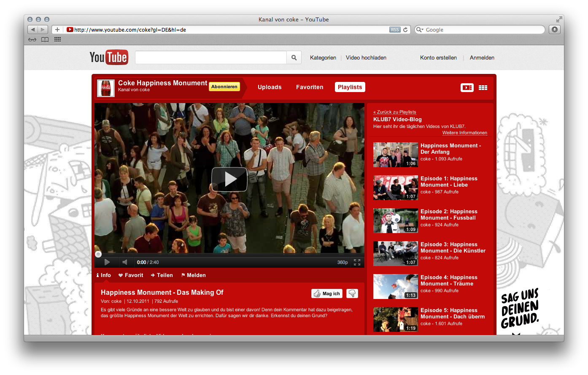This screenshot has width=588, height=375.
Task: Open the Info tab below video
Action: (x=104, y=275)
